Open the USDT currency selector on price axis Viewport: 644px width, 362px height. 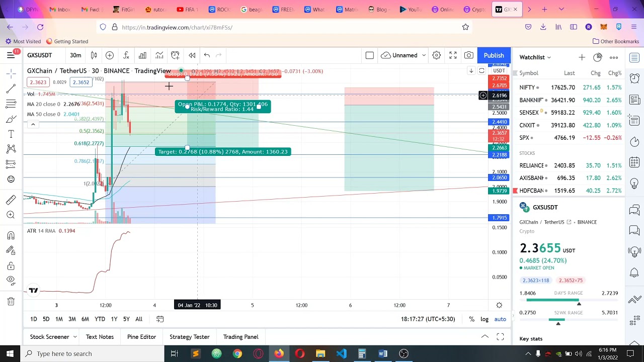pyautogui.click(x=499, y=71)
